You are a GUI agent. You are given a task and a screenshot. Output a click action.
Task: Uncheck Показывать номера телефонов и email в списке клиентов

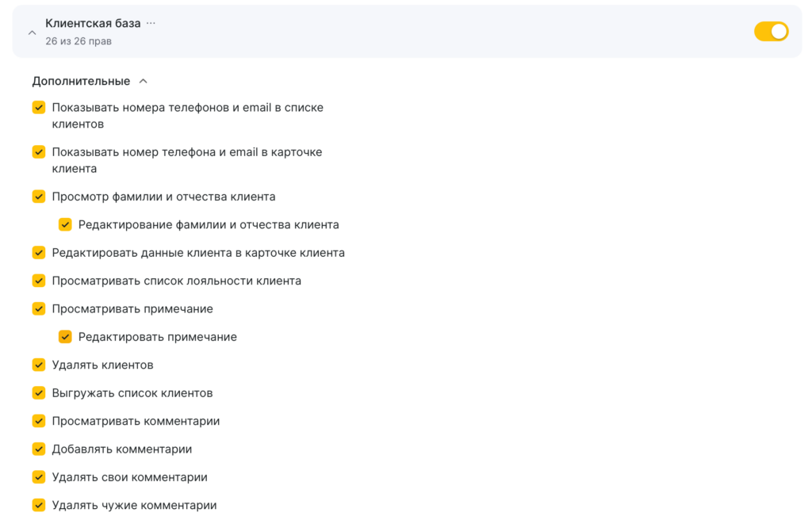tap(39, 107)
